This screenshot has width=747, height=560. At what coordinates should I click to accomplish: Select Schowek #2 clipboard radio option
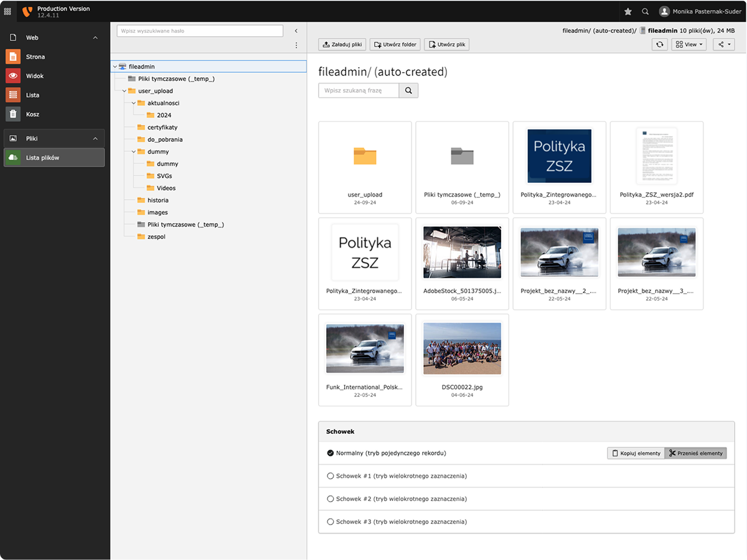(331, 499)
